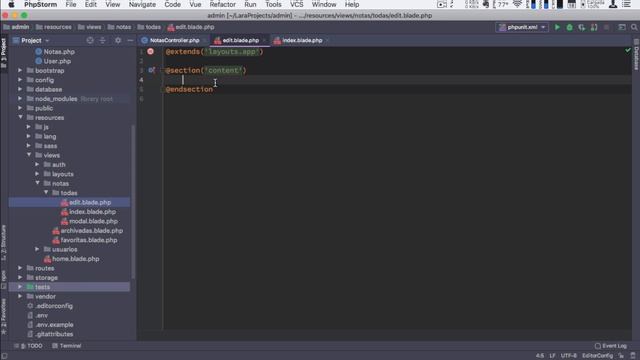640x360 pixels.
Task: Switch to index.blade.php editor tab
Action: click(x=302, y=40)
